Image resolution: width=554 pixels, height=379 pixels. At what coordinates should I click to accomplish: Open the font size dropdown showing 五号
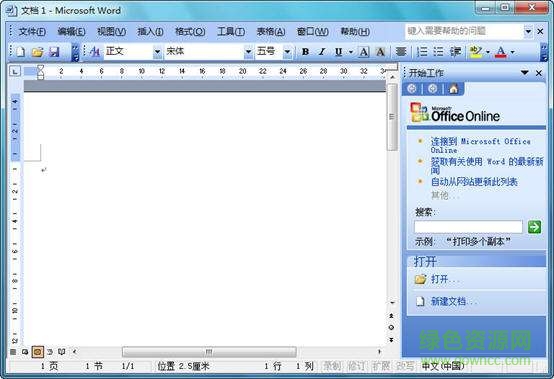[x=287, y=52]
